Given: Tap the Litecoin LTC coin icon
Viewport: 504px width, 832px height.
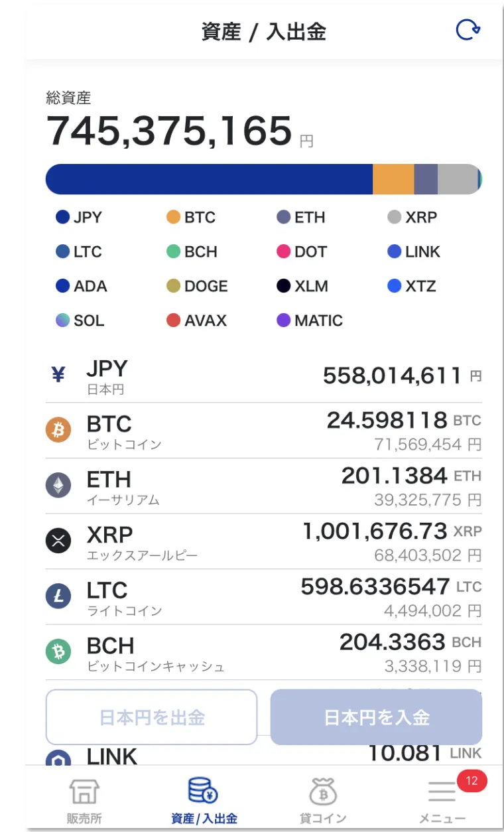Looking at the screenshot, I should (x=58, y=597).
